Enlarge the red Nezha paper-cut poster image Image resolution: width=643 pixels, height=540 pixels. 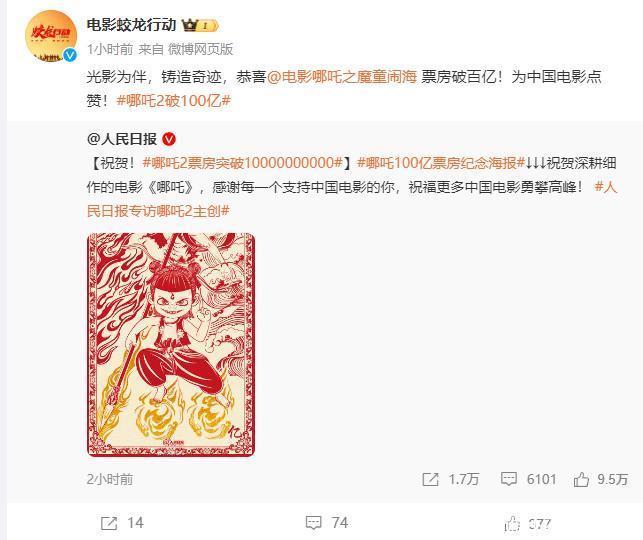[171, 344]
